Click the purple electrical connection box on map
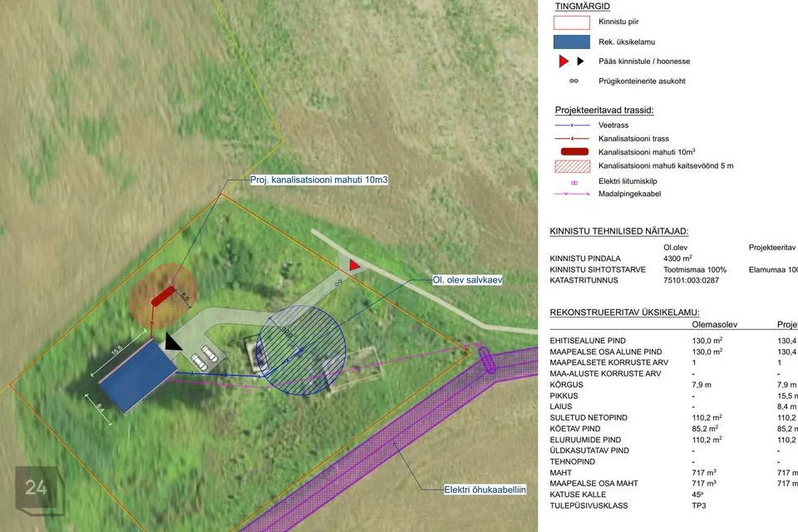Screen dimensions: 798x532 pyautogui.click(x=487, y=360)
